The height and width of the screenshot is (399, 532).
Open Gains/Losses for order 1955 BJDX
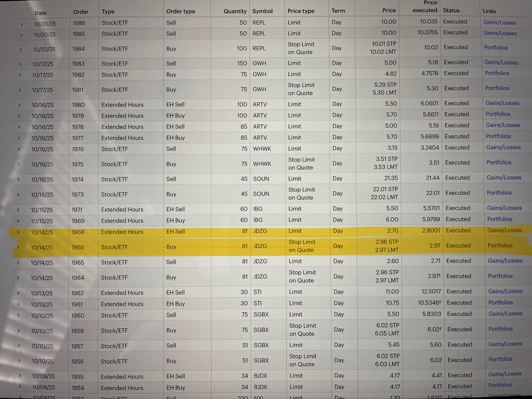point(505,374)
